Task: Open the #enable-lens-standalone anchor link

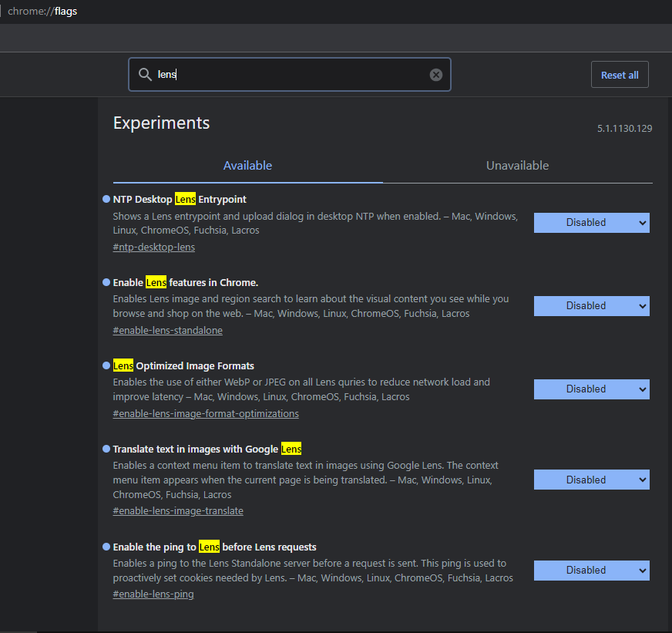Action: pyautogui.click(x=167, y=330)
